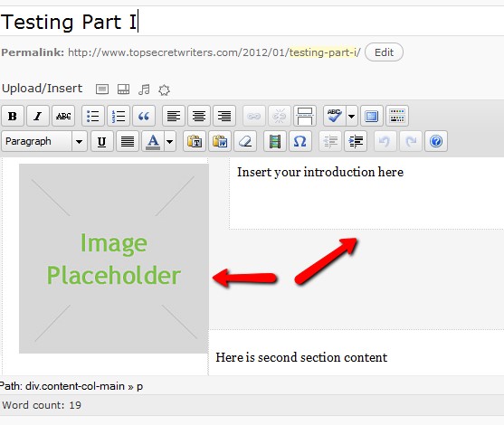Align text left

pos(174,116)
